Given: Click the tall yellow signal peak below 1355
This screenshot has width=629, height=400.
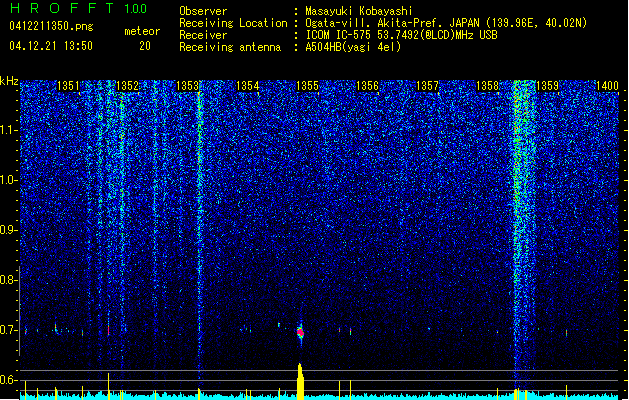Looking at the screenshot, I should click(x=300, y=381).
